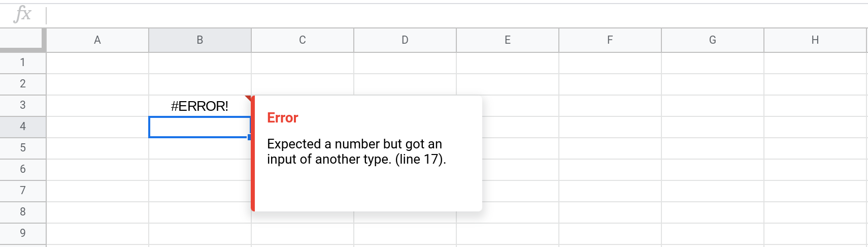Viewport: 868px width, 247px height.
Task: Select row 3 header
Action: point(23,105)
